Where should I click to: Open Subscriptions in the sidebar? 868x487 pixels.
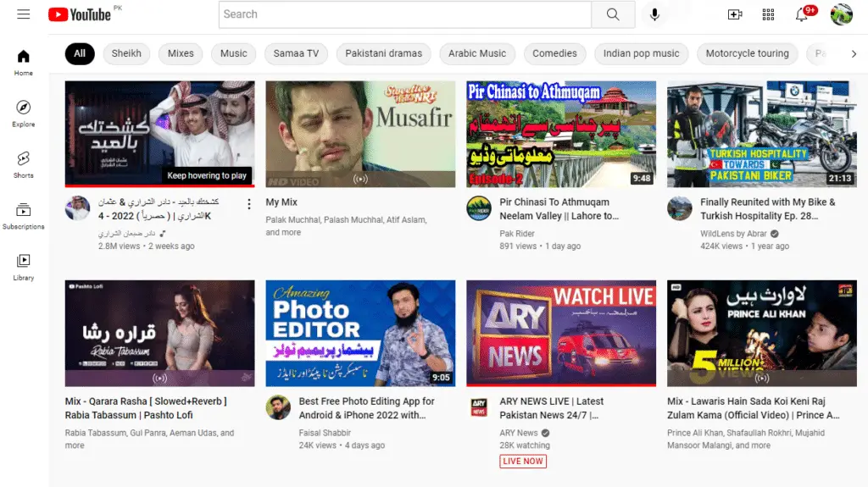click(x=23, y=216)
